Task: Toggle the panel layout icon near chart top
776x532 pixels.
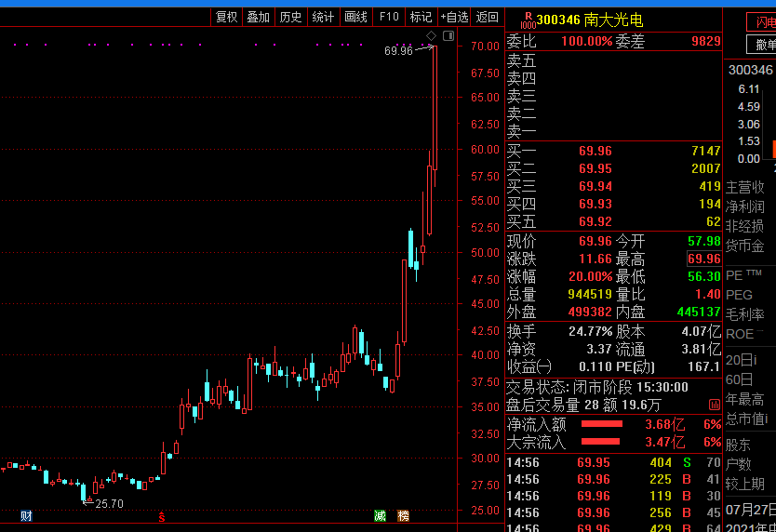Action: [x=448, y=35]
